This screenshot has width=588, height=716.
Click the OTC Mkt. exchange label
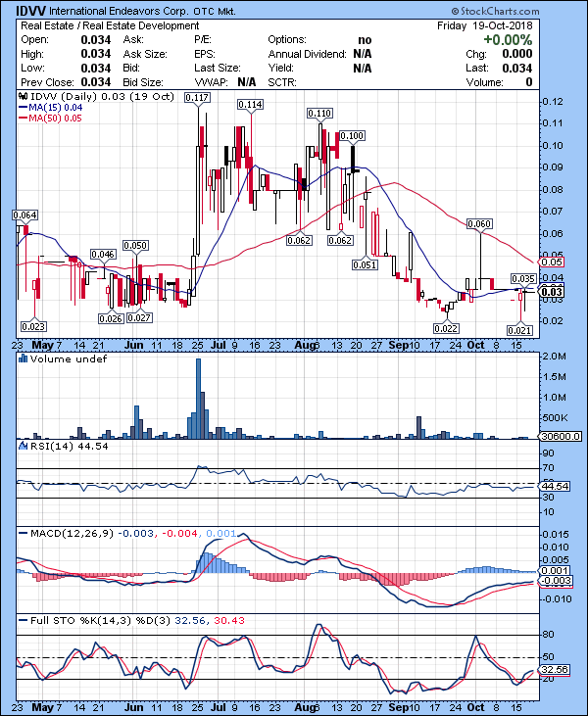[215, 12]
